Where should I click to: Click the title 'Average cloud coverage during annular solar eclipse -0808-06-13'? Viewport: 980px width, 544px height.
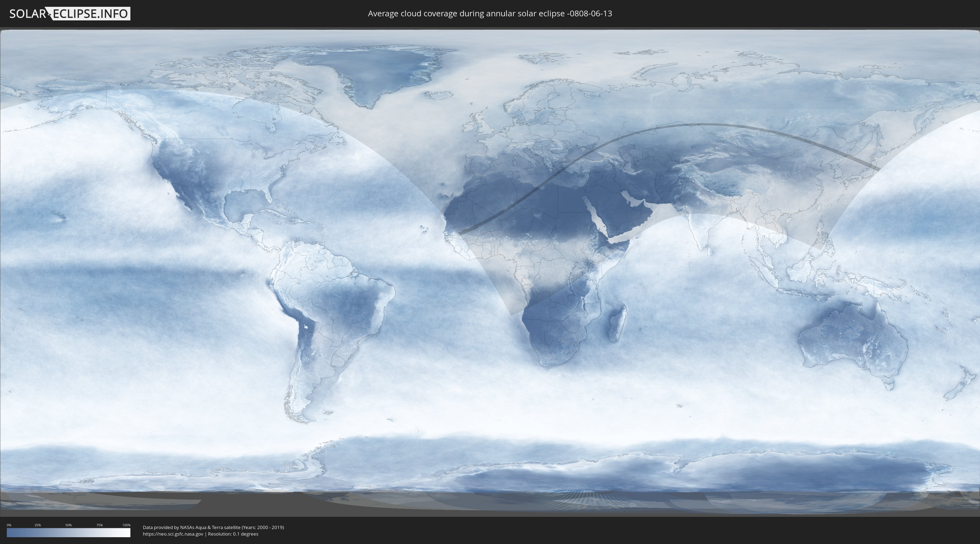490,14
